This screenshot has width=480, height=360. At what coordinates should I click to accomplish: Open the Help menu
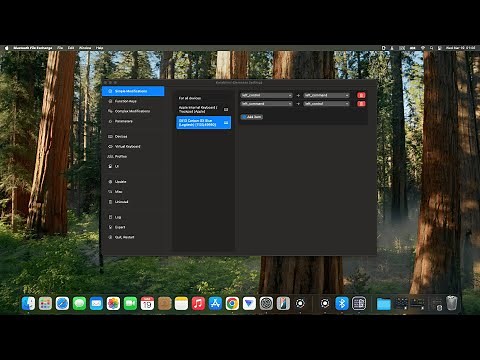(x=100, y=48)
